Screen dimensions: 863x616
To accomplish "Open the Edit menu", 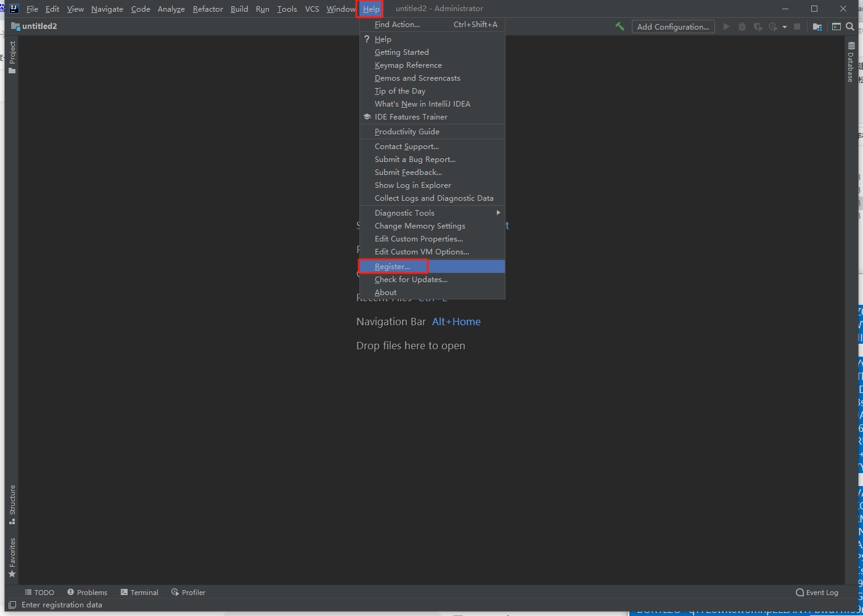I will pos(52,9).
